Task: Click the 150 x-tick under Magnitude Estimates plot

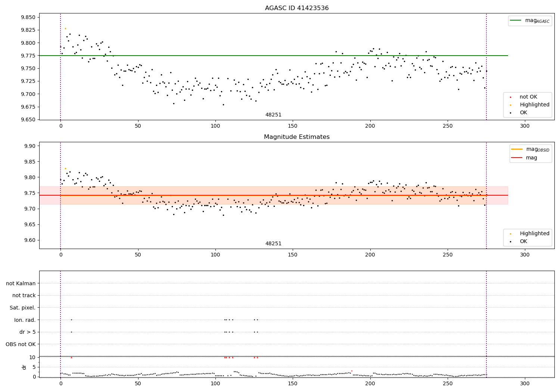Action: [x=293, y=255]
